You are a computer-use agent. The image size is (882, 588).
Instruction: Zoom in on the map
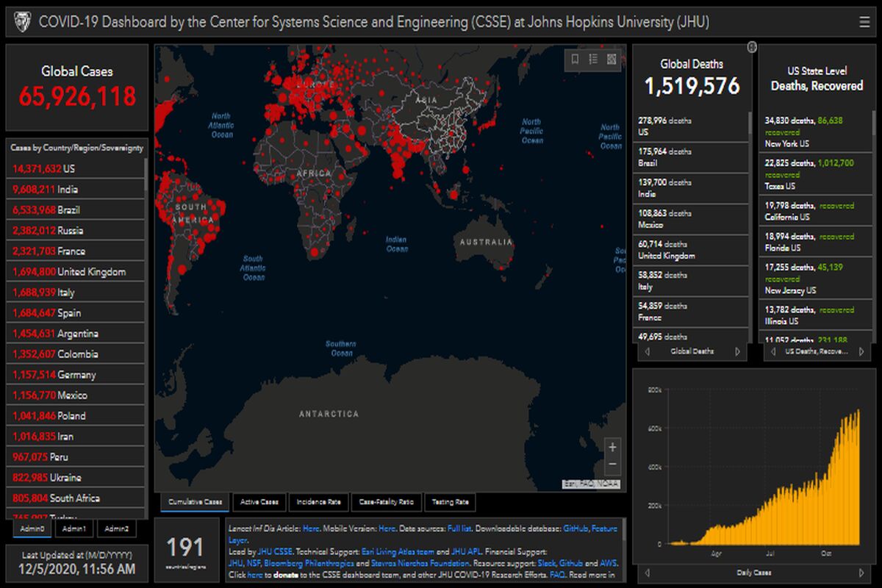tap(612, 447)
